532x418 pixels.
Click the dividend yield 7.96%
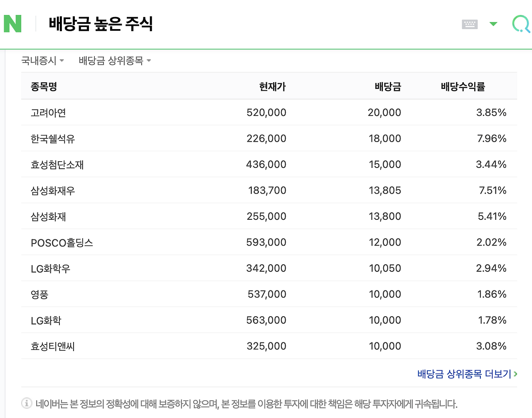[x=492, y=138]
